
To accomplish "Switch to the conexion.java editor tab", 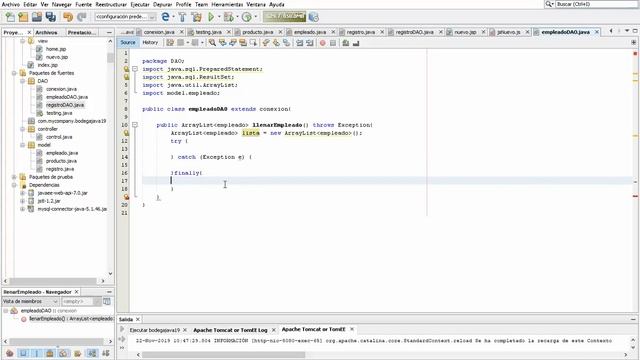I will [159, 32].
